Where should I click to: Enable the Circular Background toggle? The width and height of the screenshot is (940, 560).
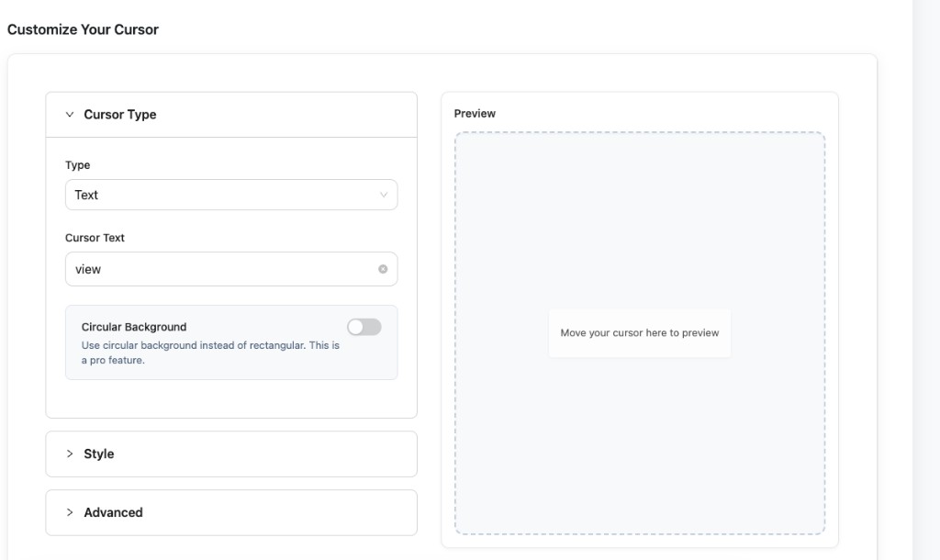coord(364,327)
